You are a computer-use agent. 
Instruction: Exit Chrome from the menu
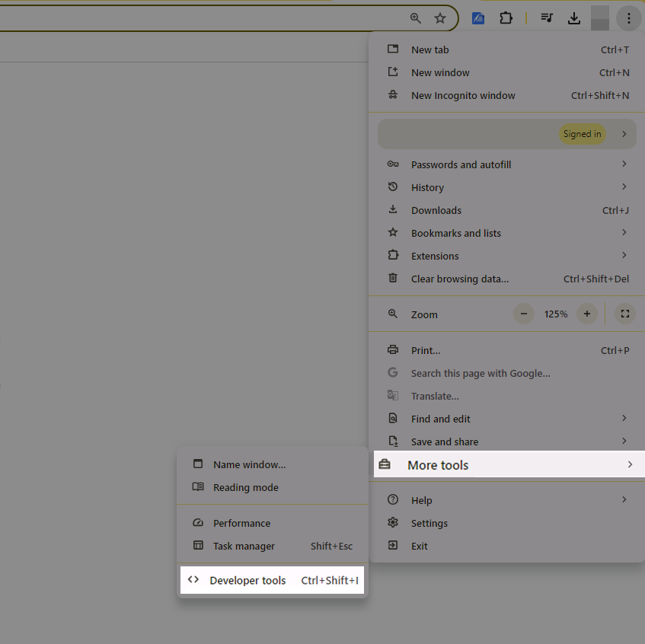pos(507,546)
